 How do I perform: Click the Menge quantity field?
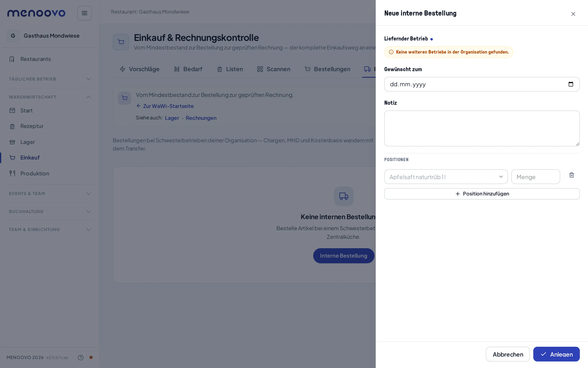tap(536, 177)
